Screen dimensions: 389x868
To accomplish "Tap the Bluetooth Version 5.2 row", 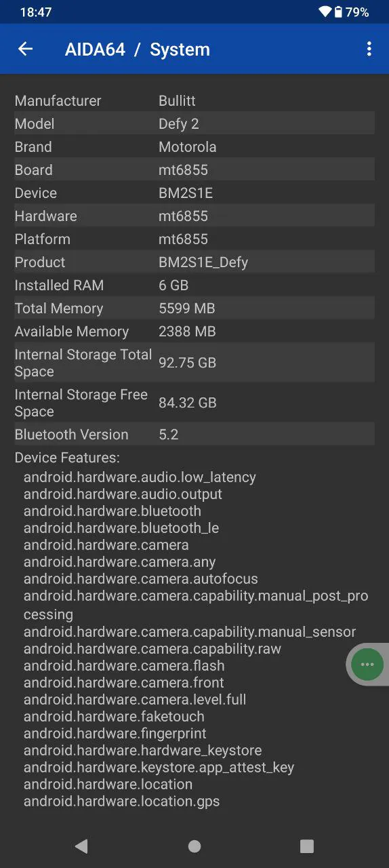I will point(194,434).
